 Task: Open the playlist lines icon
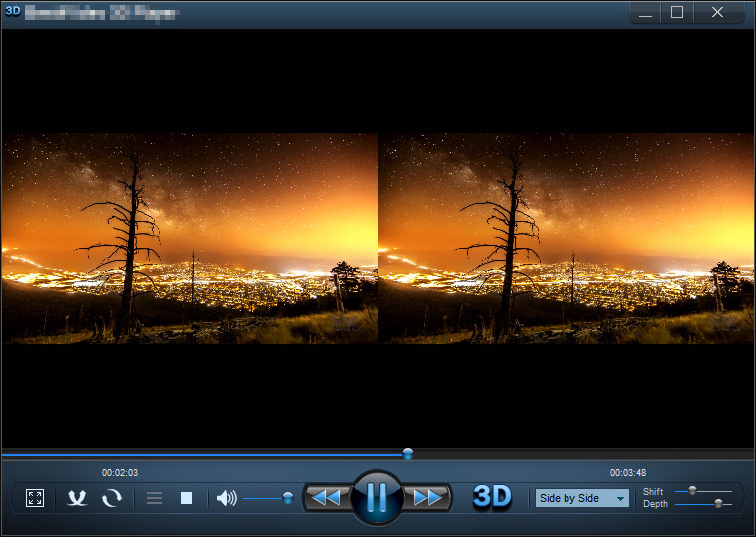154,498
